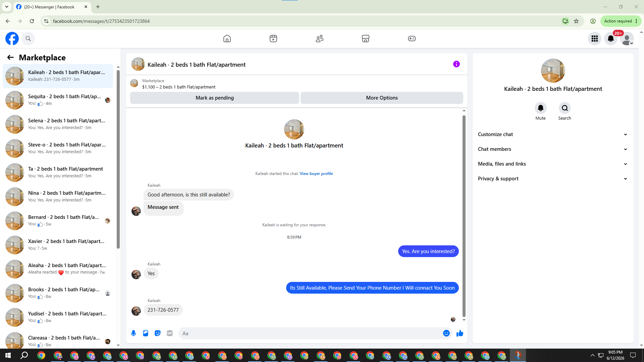644x362 pixels.
Task: Go back from Marketplace chat list
Action: pyautogui.click(x=10, y=57)
